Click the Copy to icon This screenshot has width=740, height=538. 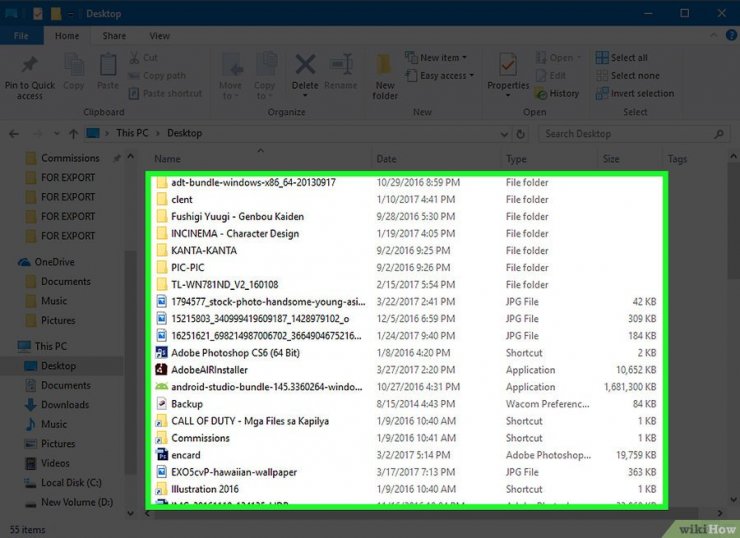[x=265, y=68]
